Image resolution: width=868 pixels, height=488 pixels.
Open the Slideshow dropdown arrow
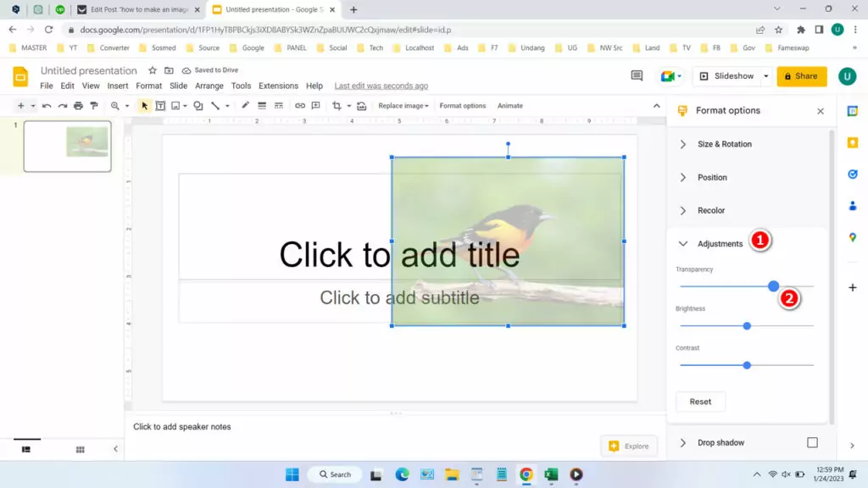pyautogui.click(x=766, y=76)
